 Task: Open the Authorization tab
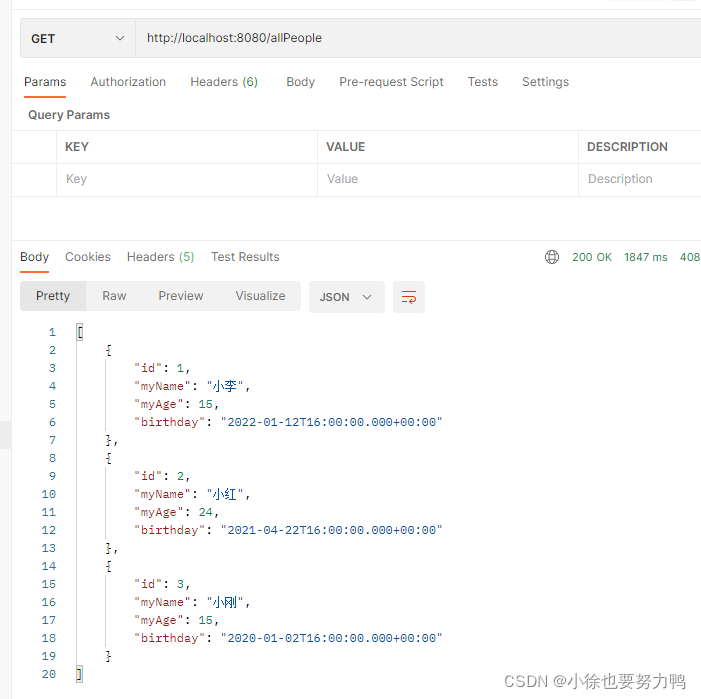click(128, 82)
